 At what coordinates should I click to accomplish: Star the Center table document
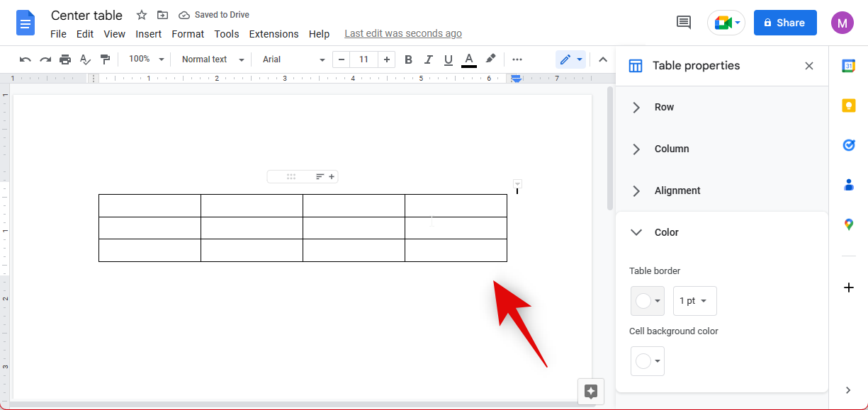(142, 15)
